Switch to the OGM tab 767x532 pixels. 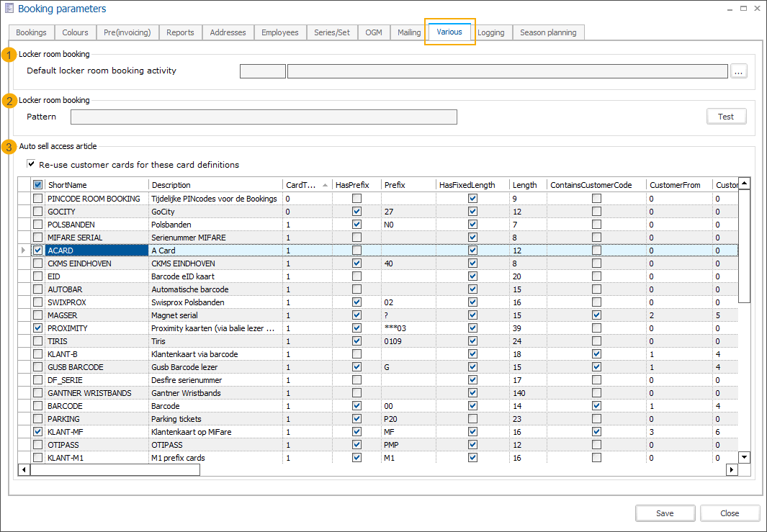(x=374, y=32)
